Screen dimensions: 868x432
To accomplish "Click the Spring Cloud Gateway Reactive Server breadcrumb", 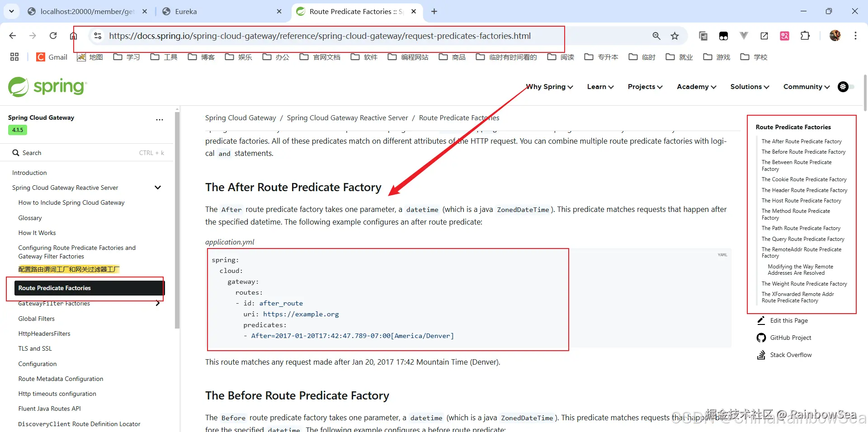I will click(x=347, y=118).
